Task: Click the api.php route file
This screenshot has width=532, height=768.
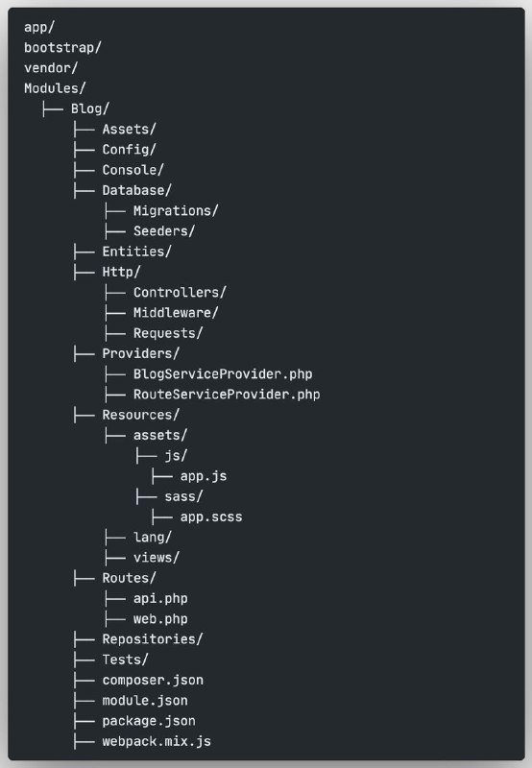Action: point(160,598)
